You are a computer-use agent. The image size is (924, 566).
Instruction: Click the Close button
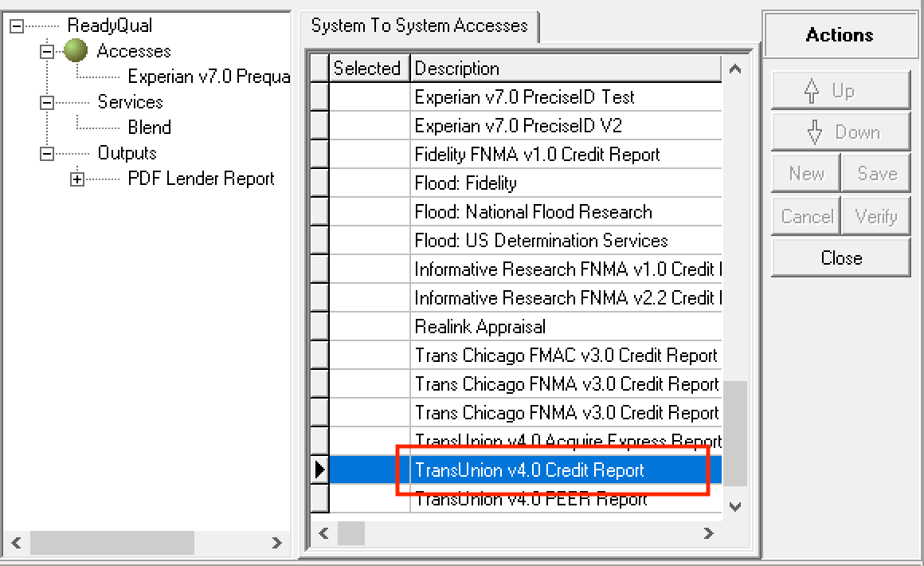click(x=841, y=258)
